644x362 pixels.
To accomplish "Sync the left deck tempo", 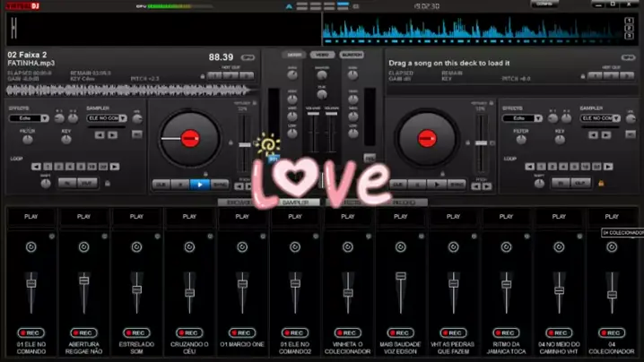I will pyautogui.click(x=220, y=185).
